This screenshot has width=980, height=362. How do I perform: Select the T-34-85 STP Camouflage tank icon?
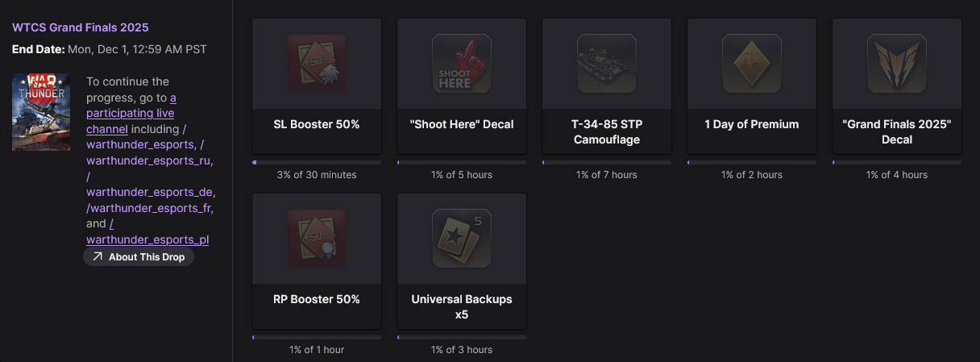coord(607,63)
